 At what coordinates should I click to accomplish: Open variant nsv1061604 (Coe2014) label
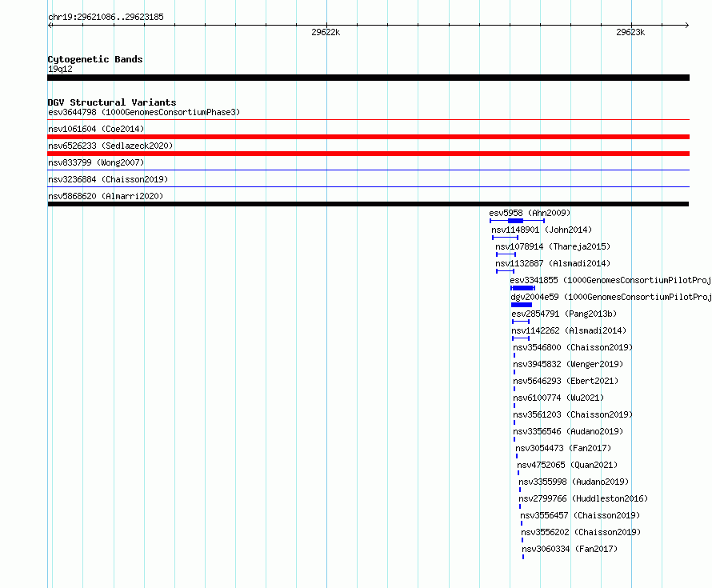point(96,129)
